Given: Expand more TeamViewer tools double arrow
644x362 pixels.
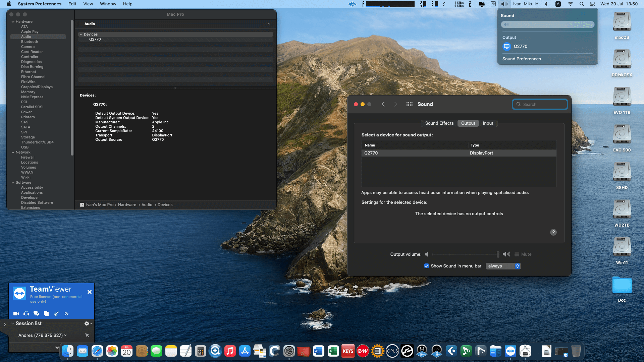Looking at the screenshot, I should [x=66, y=314].
